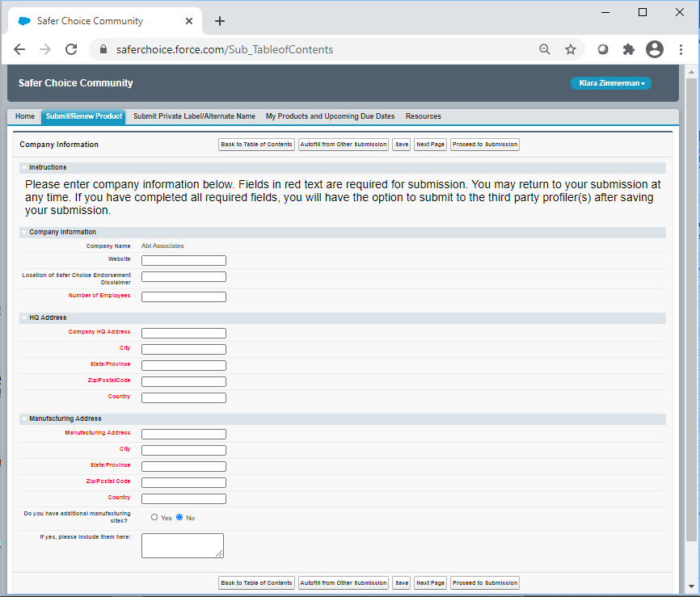Screen dimensions: 700x597
Task: Reload the page with refresh icon
Action: point(71,49)
